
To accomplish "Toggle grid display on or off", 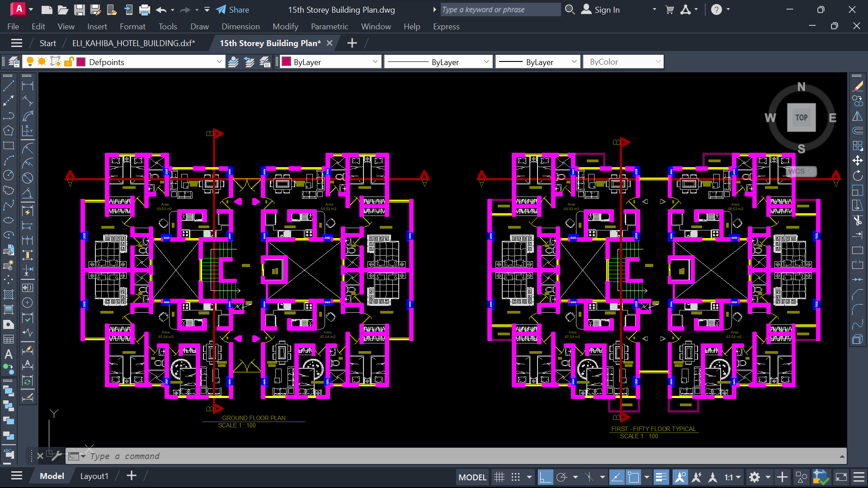I will coord(499,477).
